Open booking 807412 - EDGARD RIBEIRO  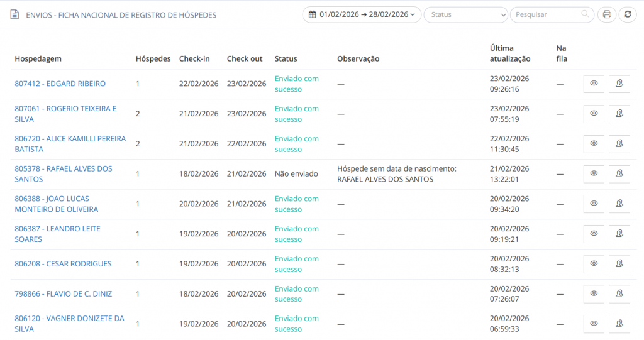60,84
